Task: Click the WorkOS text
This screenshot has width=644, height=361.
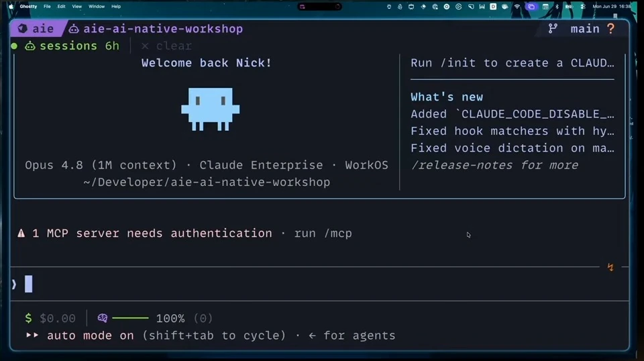Action: [366, 165]
